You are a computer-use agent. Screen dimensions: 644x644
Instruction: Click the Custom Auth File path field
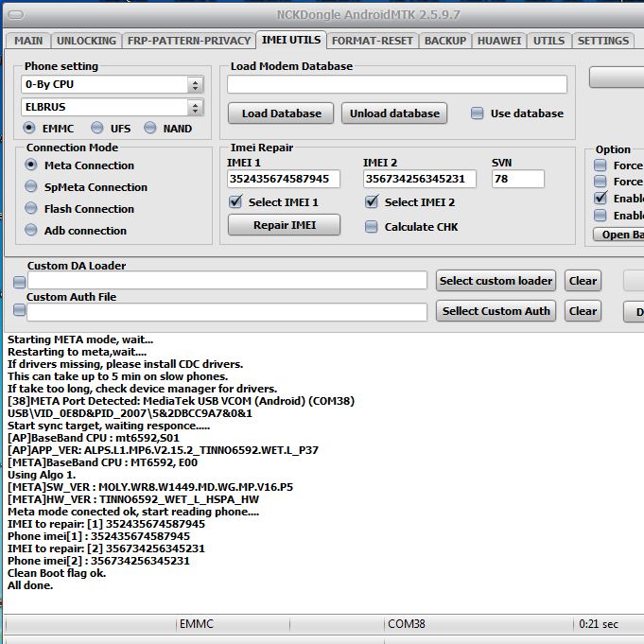(227, 313)
